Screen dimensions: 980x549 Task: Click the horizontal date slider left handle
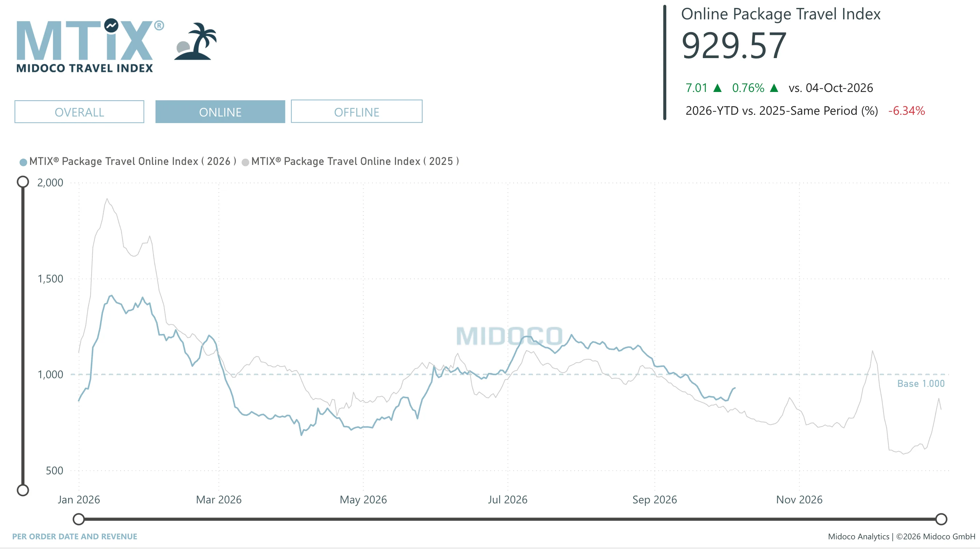click(x=79, y=519)
